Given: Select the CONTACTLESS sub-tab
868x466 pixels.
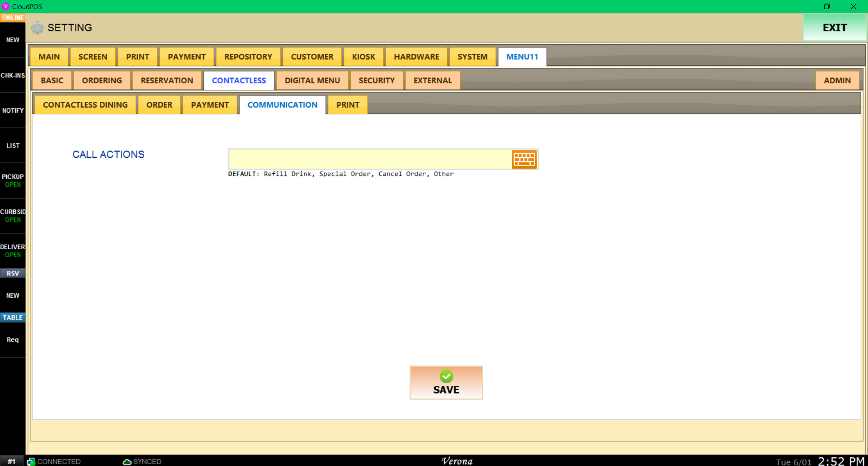Looking at the screenshot, I should tap(239, 81).
